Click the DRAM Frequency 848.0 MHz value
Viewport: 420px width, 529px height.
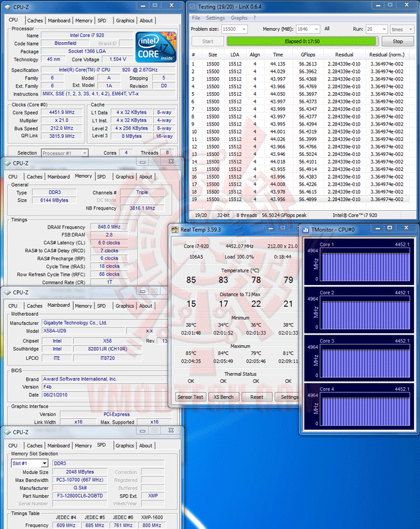[109, 227]
